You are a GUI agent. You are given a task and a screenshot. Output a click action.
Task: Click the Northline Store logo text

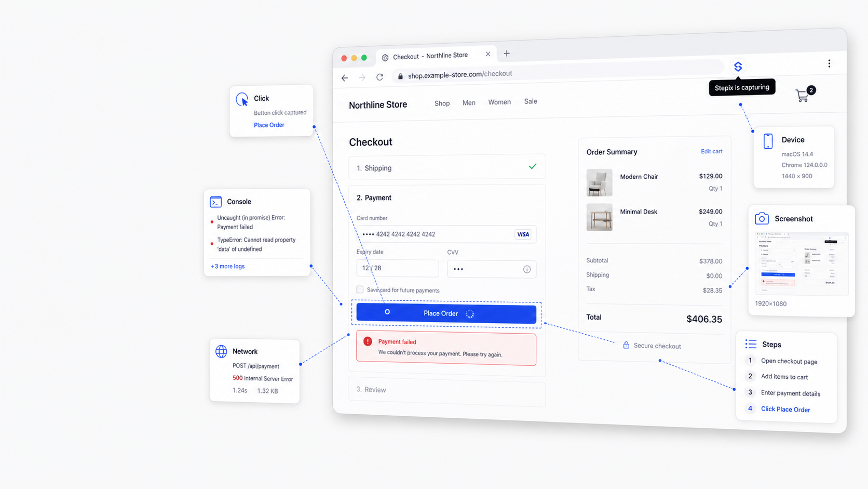tap(378, 105)
